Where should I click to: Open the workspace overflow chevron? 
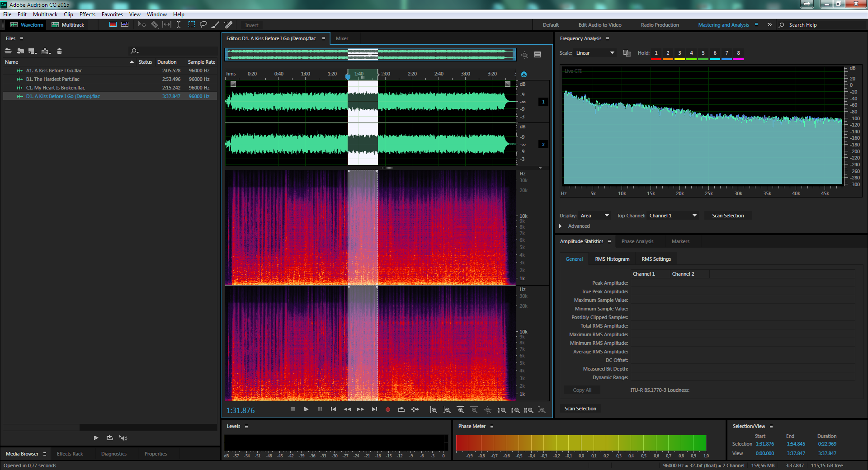coord(769,25)
